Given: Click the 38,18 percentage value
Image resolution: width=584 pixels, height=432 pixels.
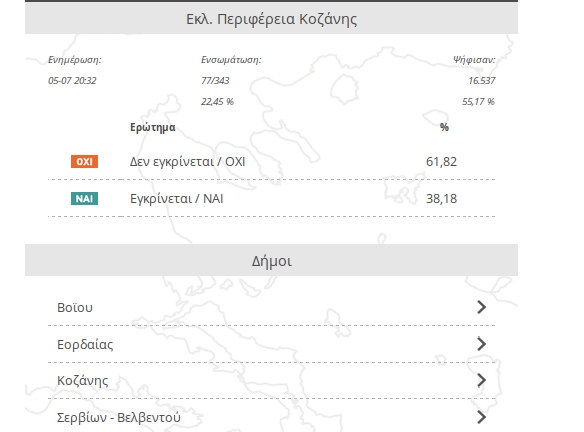Looking at the screenshot, I should 441,198.
